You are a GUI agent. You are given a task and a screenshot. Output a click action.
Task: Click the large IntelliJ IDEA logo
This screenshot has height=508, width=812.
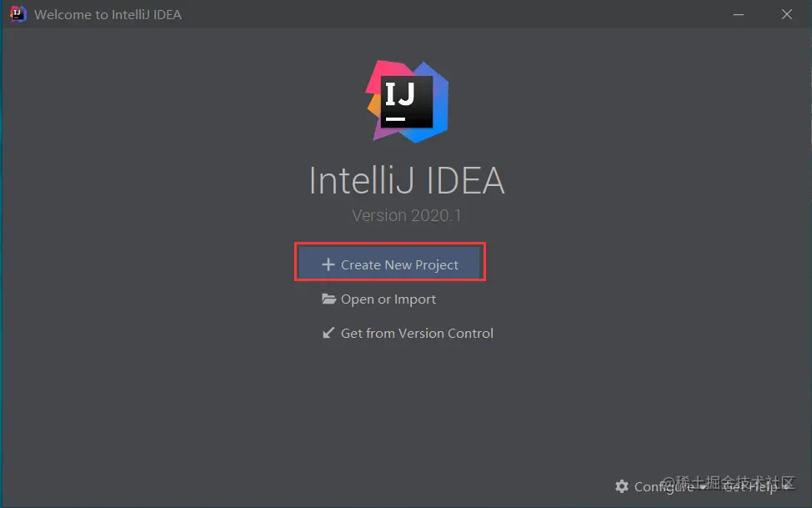coord(407,100)
